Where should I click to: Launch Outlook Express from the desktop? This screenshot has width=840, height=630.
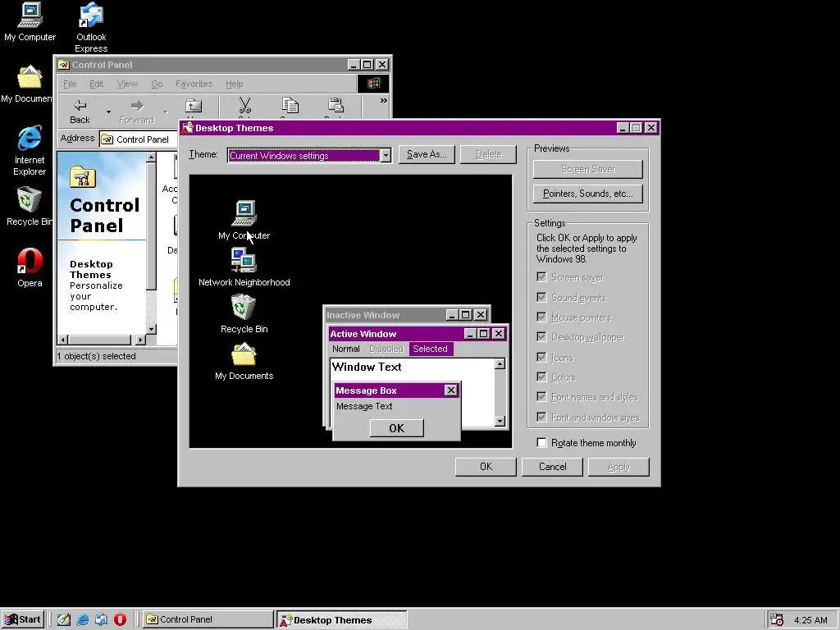91,15
